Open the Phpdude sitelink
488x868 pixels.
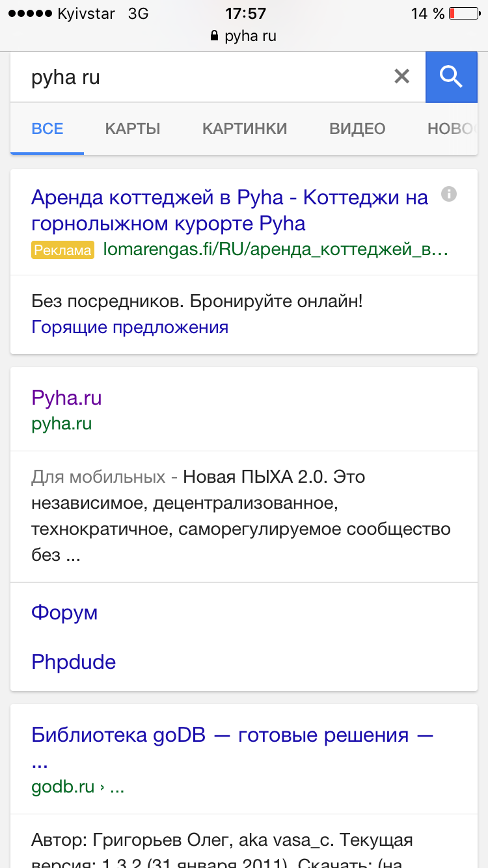74,662
